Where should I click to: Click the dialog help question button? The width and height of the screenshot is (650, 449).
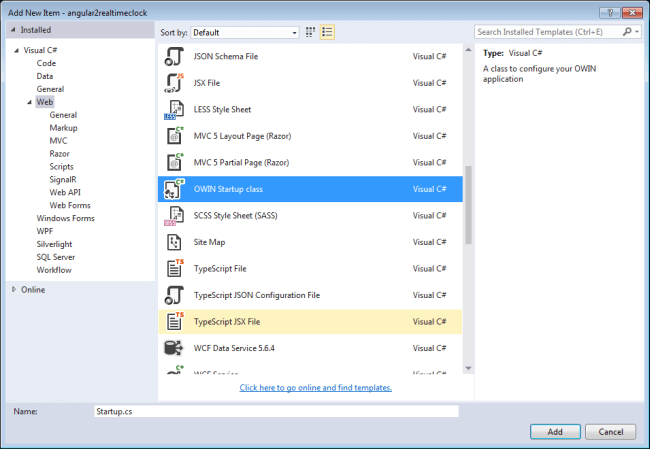coord(609,13)
